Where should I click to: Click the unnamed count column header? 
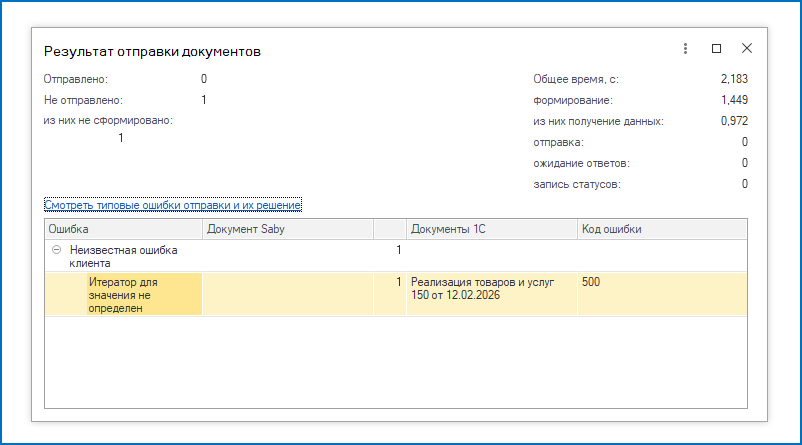pyautogui.click(x=389, y=229)
